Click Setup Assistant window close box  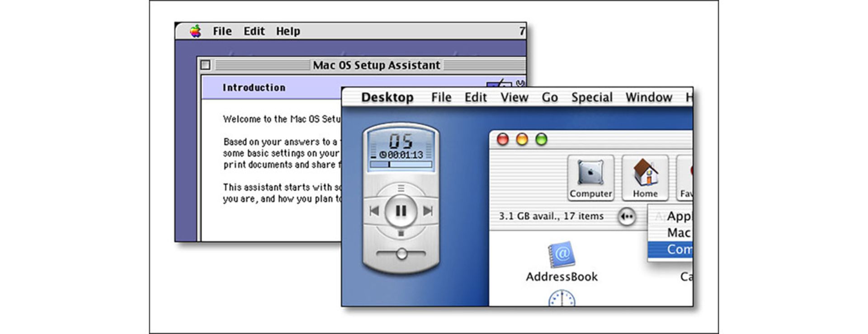(x=205, y=65)
